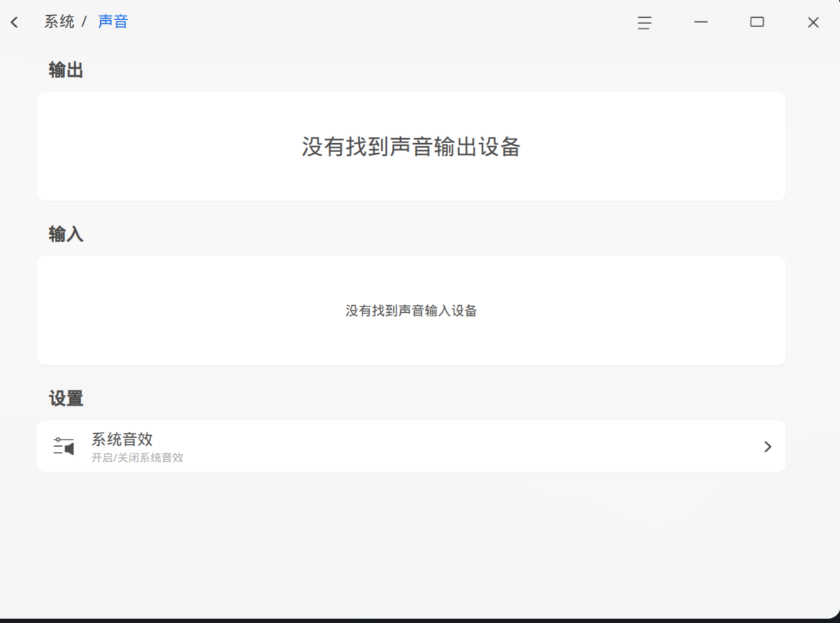
Task: Click the 输入 section heading
Action: pos(66,235)
